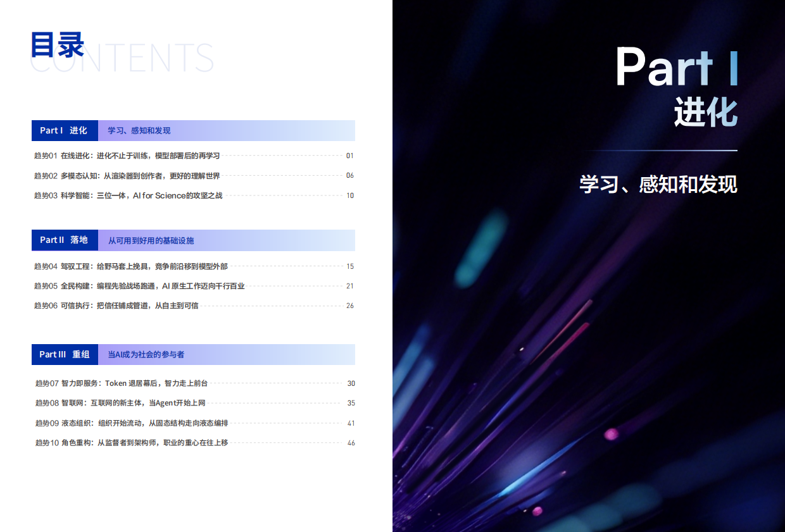This screenshot has height=532, width=785.
Task: Open 趋势02 多模态认知 entry
Action: pyautogui.click(x=127, y=175)
